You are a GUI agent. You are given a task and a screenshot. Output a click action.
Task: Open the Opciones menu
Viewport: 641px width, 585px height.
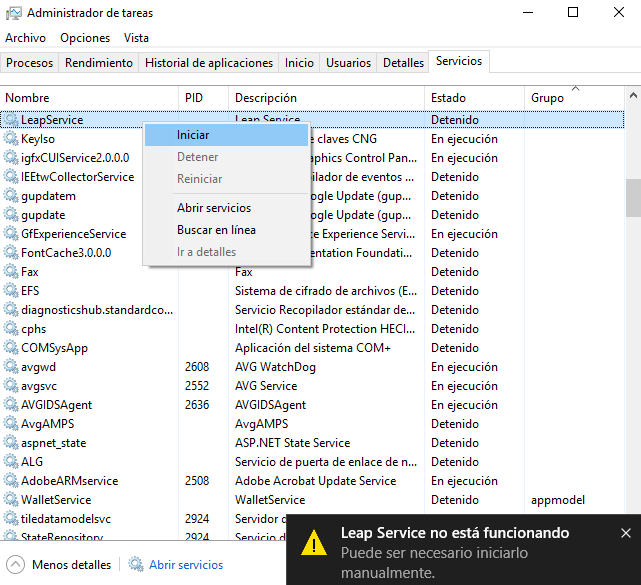pos(85,38)
